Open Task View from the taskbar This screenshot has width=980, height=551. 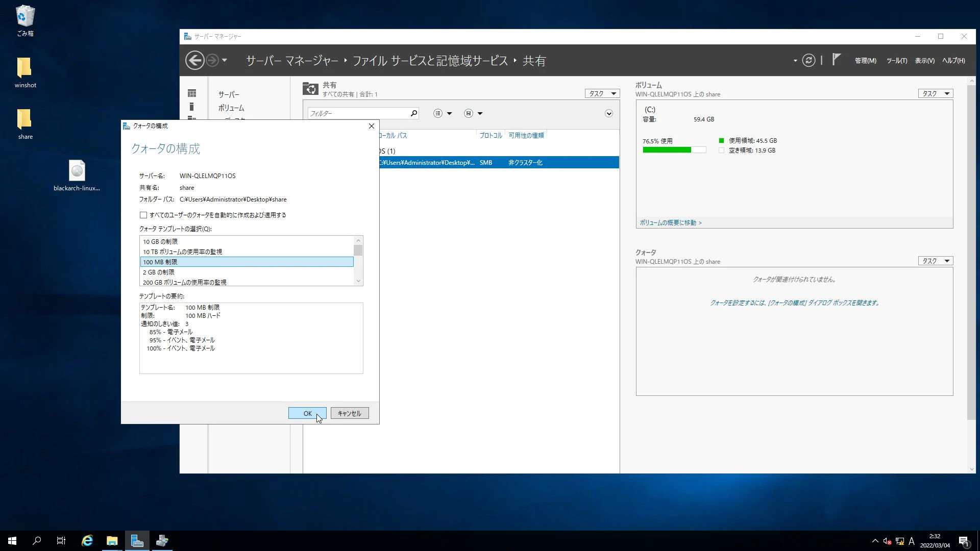pyautogui.click(x=61, y=541)
